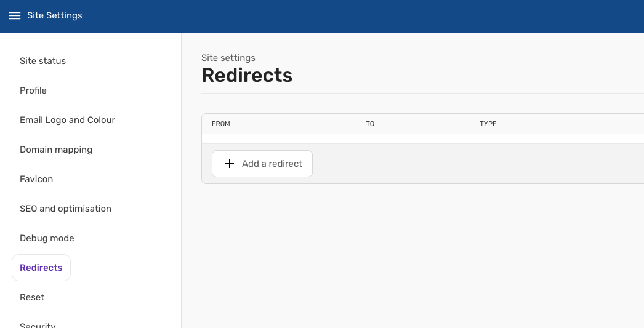
Task: Open Site status settings
Action: 42,61
